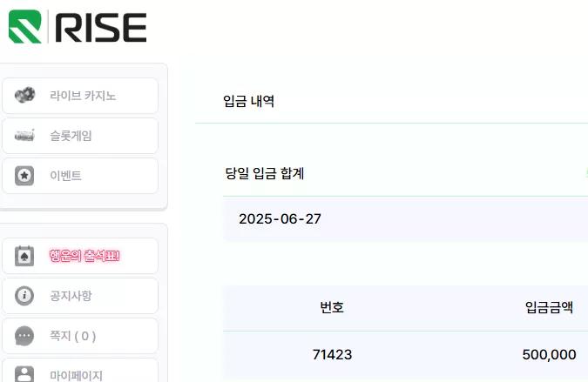Click the 번호 column header

click(x=332, y=307)
